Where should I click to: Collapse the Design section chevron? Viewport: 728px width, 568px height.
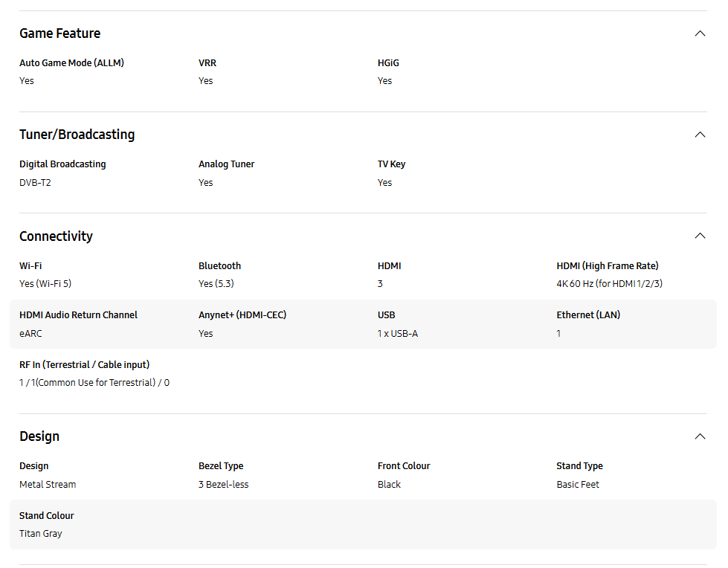[x=700, y=436]
